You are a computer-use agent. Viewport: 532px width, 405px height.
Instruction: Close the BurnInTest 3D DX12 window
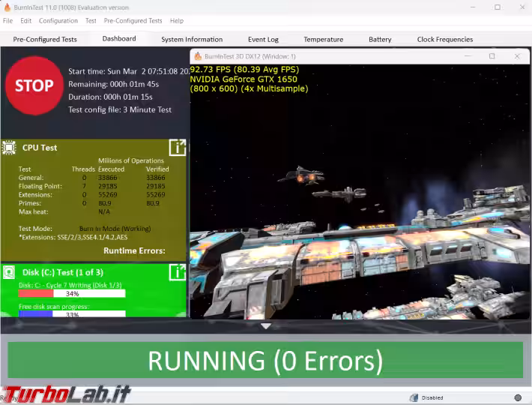(x=517, y=56)
